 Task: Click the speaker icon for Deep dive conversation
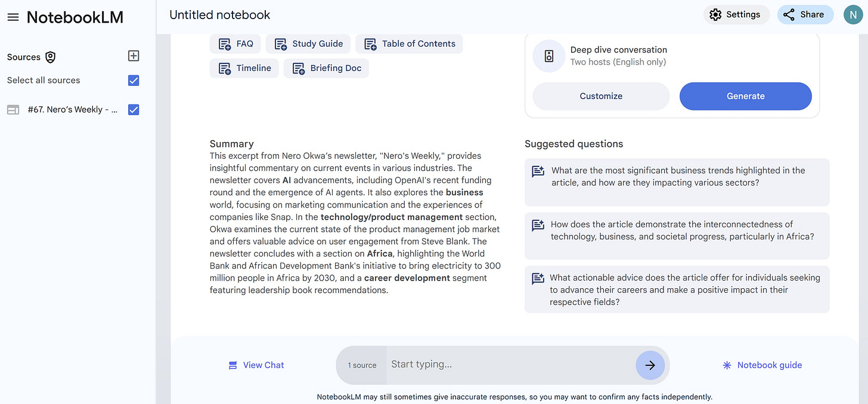click(x=549, y=56)
